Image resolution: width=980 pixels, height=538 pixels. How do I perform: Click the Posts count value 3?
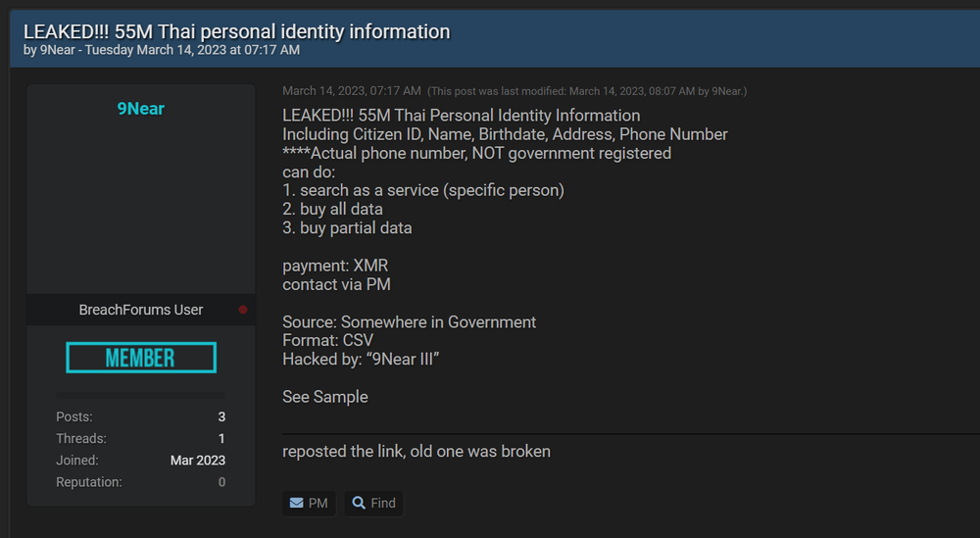pyautogui.click(x=221, y=416)
